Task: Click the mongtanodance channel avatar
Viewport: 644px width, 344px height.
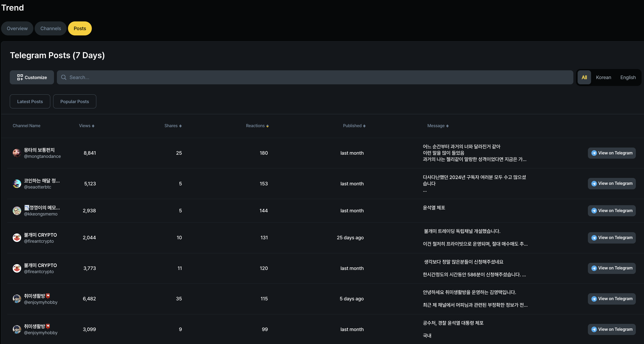Action: click(x=17, y=153)
